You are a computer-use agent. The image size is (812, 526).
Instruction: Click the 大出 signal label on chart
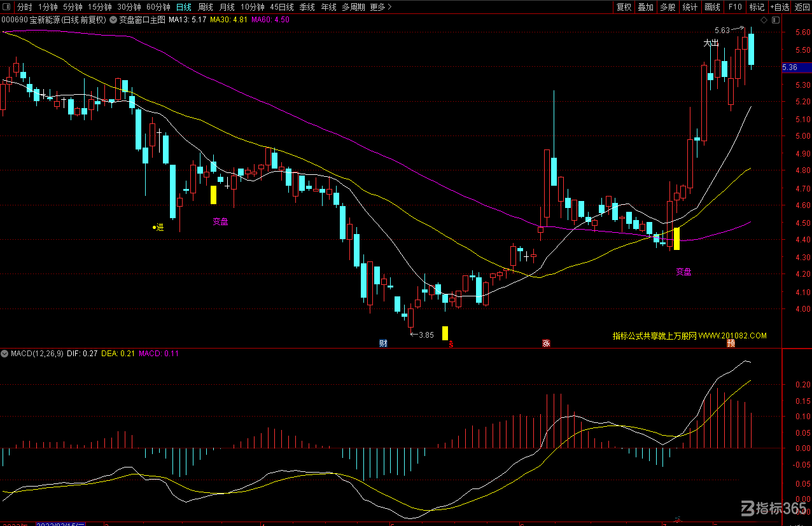coord(711,43)
